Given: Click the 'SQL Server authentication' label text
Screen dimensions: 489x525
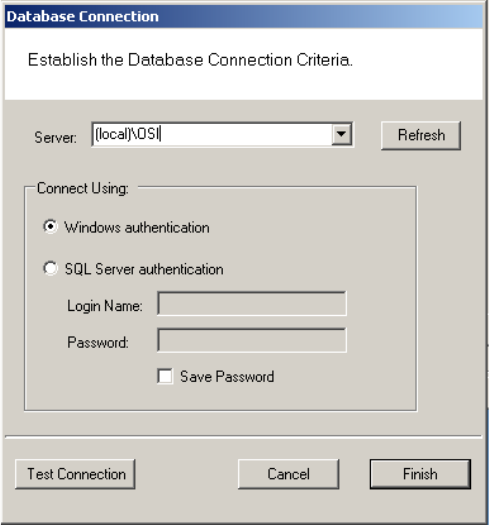Looking at the screenshot, I should 144,269.
